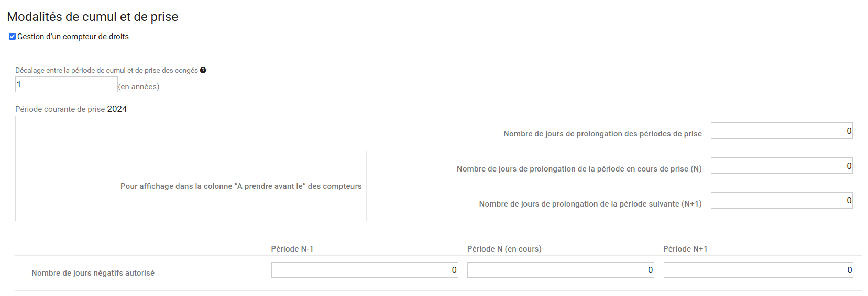The width and height of the screenshot is (868, 296).
Task: Open the help icon next to Décalage label
Action: click(203, 70)
